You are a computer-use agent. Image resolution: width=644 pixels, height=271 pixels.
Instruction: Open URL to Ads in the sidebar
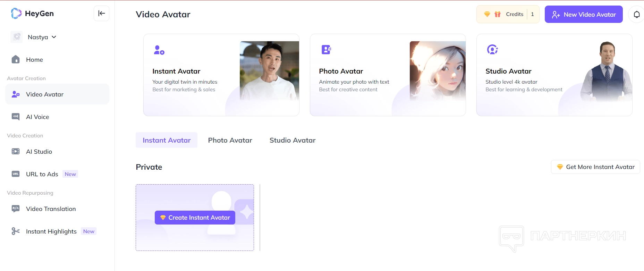click(x=57, y=174)
